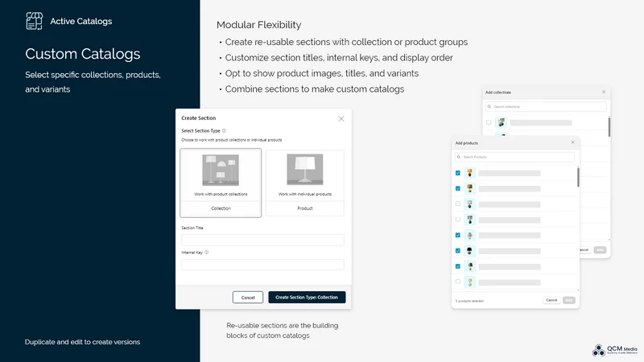Click the 'Create Section' dialog title
This screenshot has width=644, height=362.
(198, 117)
